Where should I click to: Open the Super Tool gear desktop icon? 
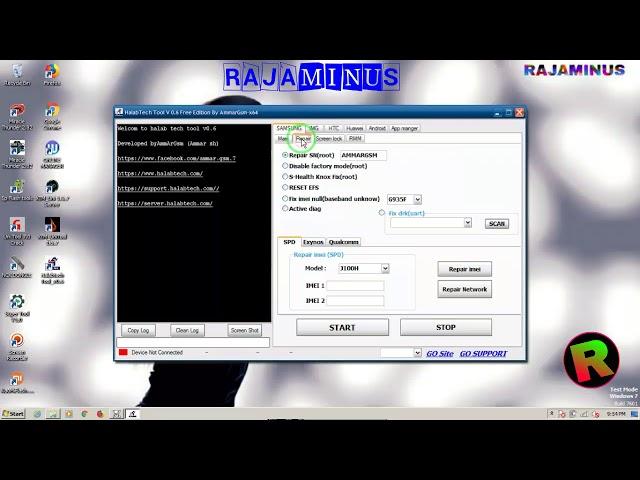pos(17,308)
